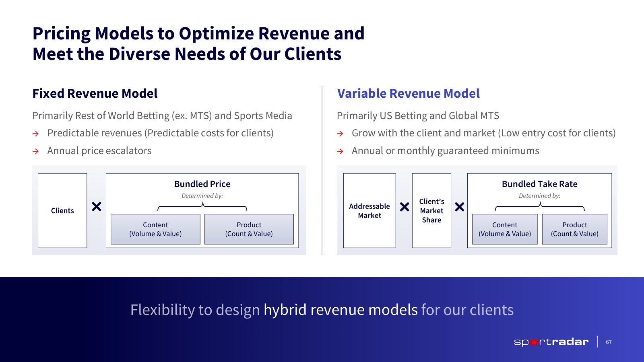644x362 pixels.
Task: Select the 'Fixed Revenue Model' heading
Action: (x=95, y=93)
